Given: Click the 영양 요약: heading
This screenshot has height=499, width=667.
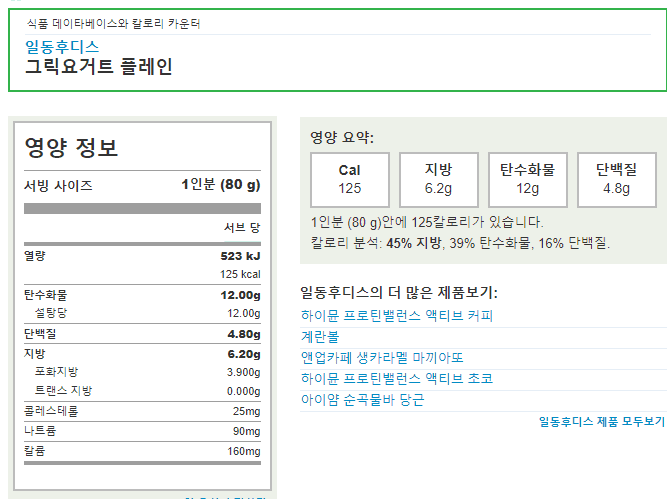Looking at the screenshot, I should [342, 137].
